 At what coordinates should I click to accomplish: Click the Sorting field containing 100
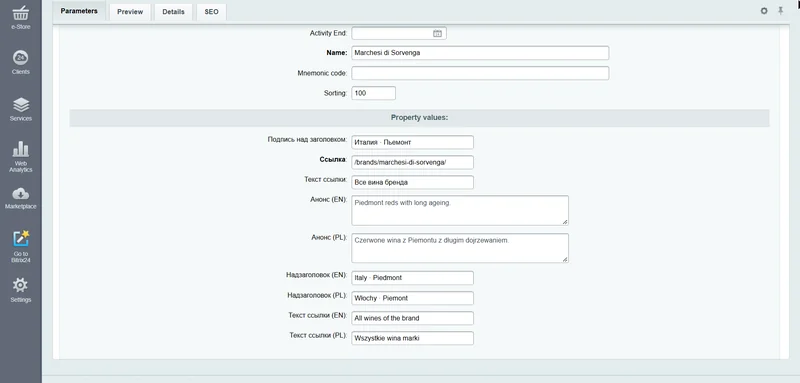[x=373, y=93]
